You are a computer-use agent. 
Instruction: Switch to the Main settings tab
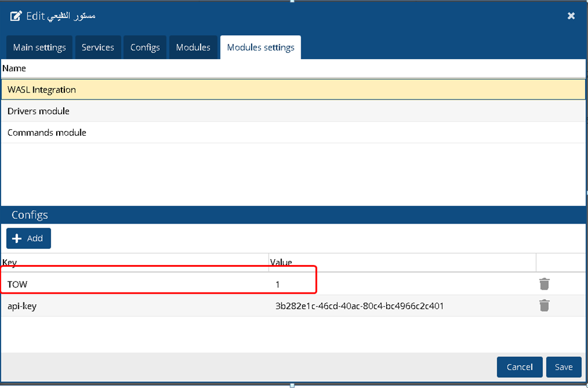pyautogui.click(x=39, y=47)
